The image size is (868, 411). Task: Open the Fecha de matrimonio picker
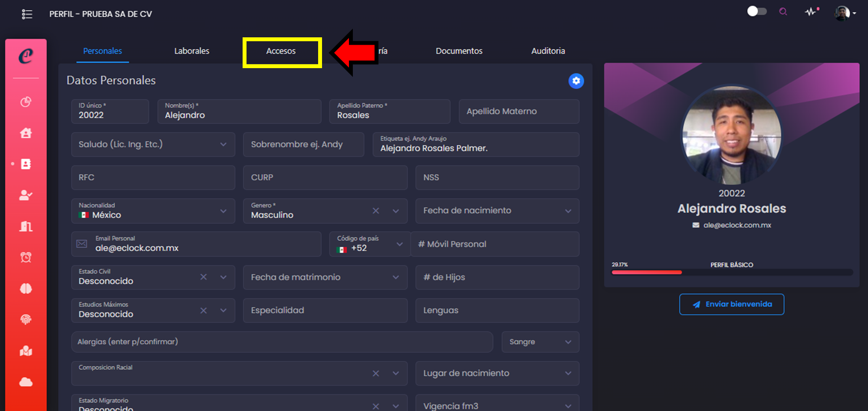[325, 277]
